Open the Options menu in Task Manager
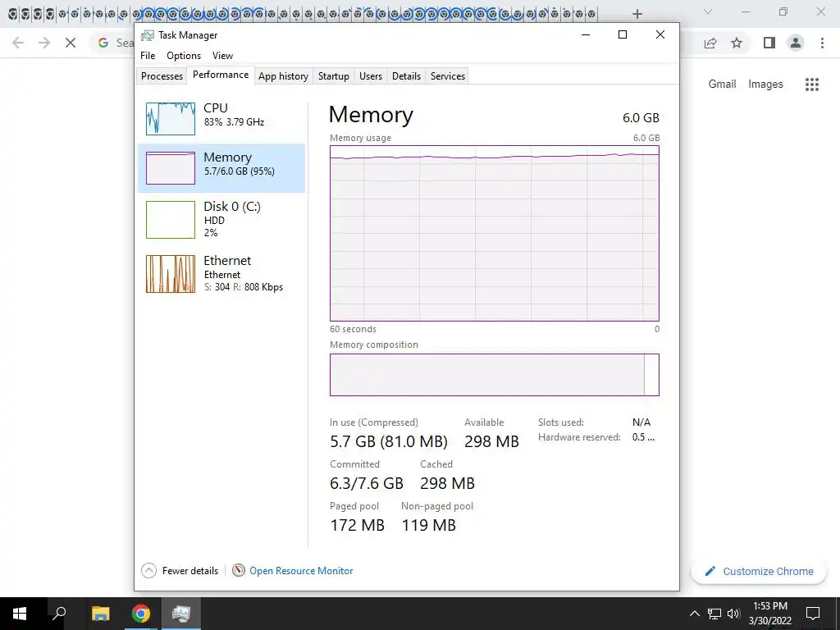This screenshot has height=630, width=840. [x=184, y=56]
